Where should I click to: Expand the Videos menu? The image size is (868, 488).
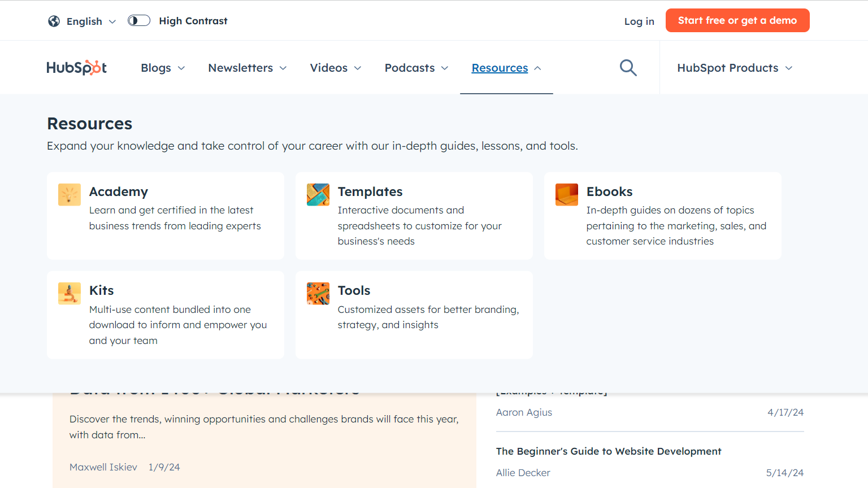pyautogui.click(x=336, y=68)
